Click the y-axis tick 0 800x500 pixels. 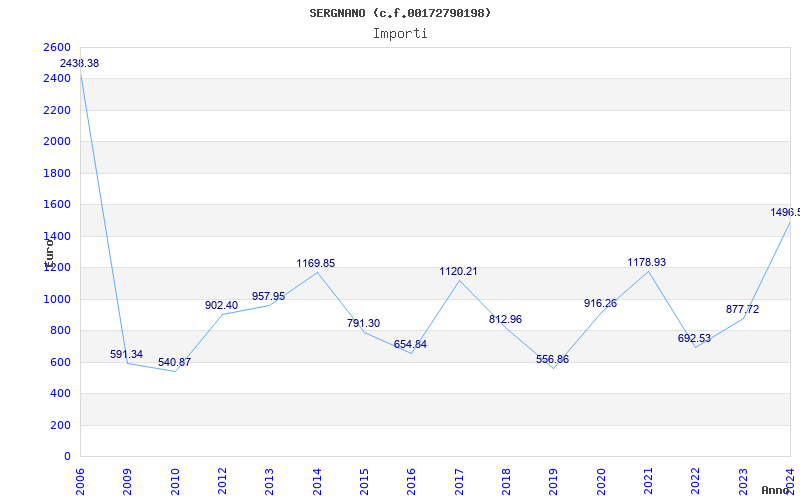point(67,457)
